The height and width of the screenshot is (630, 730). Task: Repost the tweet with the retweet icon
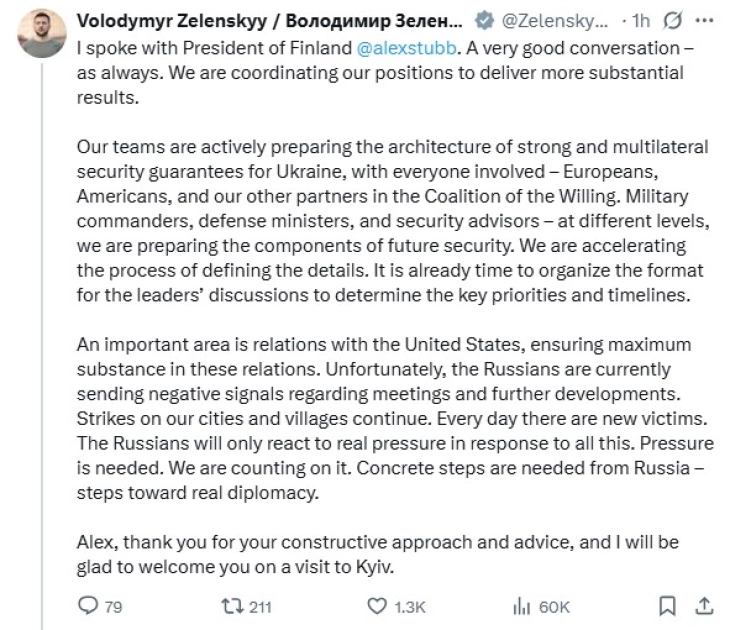point(231,606)
